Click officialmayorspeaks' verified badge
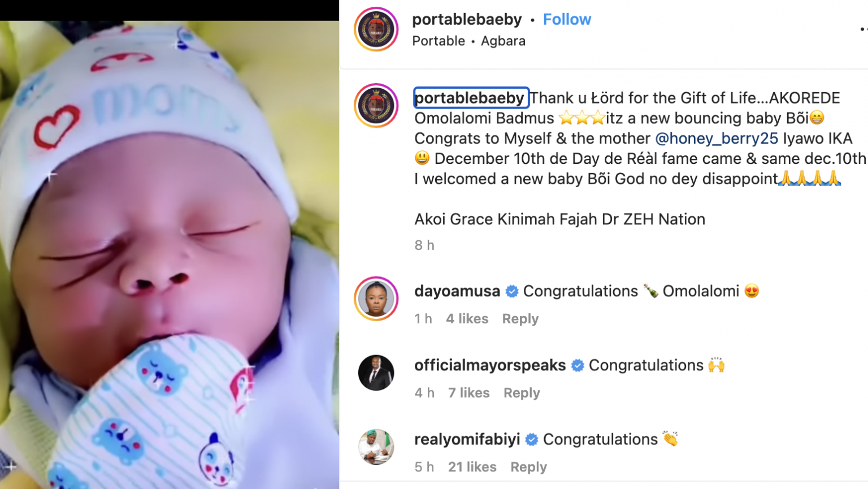Image resolution: width=868 pixels, height=489 pixels. point(578,366)
